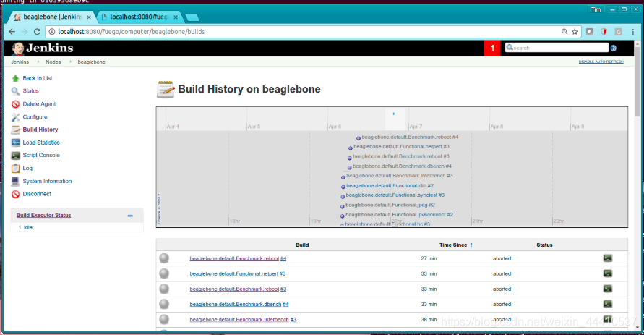Click the page vertical scrollbar
The height and width of the screenshot is (335, 644).
pos(637,82)
